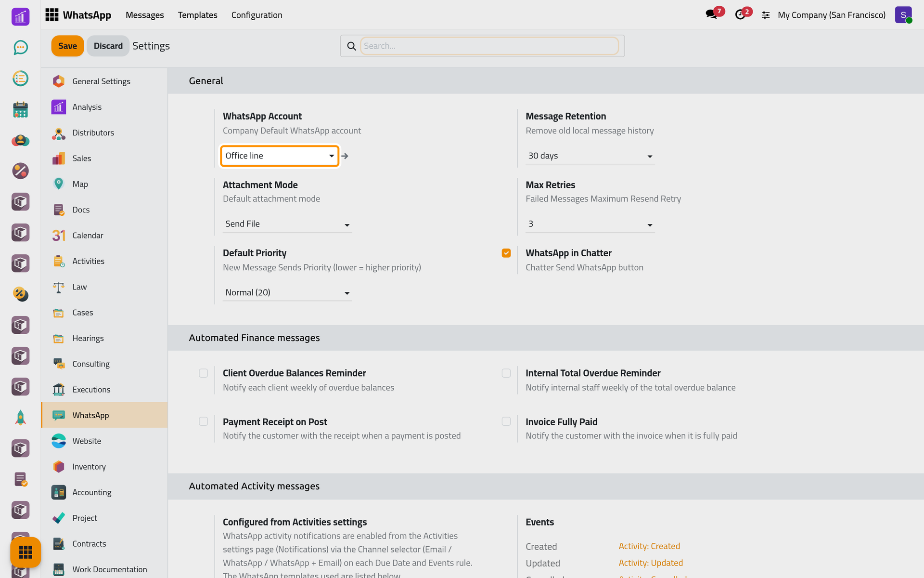Open the Discuss chat bubble app in the sidebar
This screenshot has height=578, width=924.
(20, 47)
